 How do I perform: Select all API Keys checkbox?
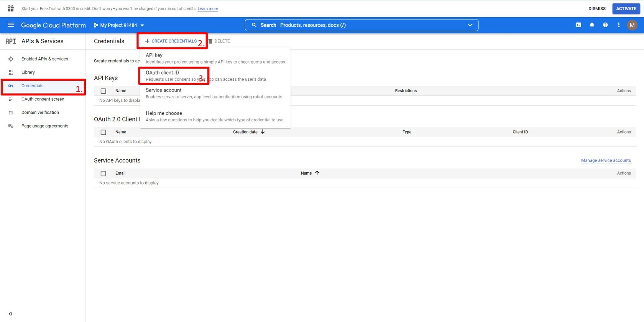pos(103,91)
